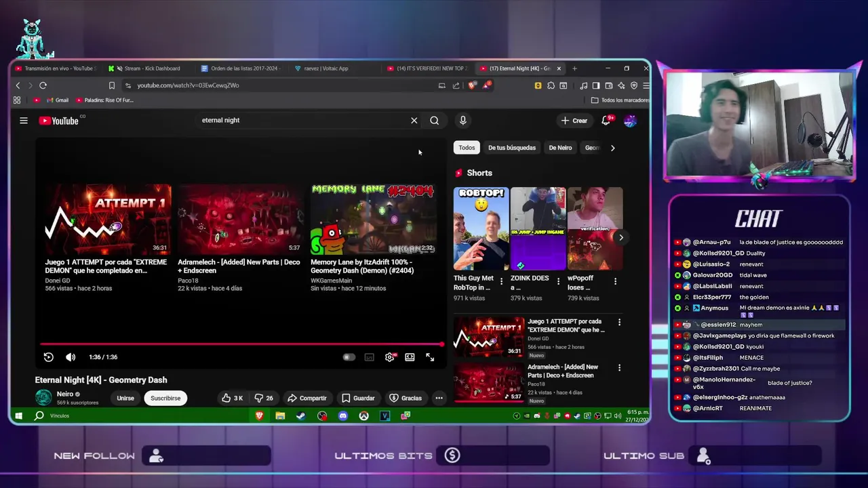Image resolution: width=868 pixels, height=488 pixels.
Task: Start voice search with the microphone
Action: click(462, 121)
